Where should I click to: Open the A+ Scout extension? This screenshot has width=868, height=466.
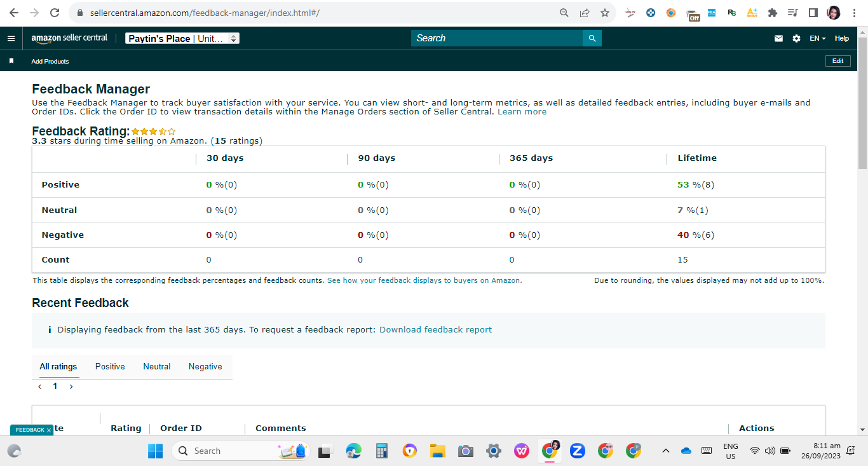click(x=752, y=13)
